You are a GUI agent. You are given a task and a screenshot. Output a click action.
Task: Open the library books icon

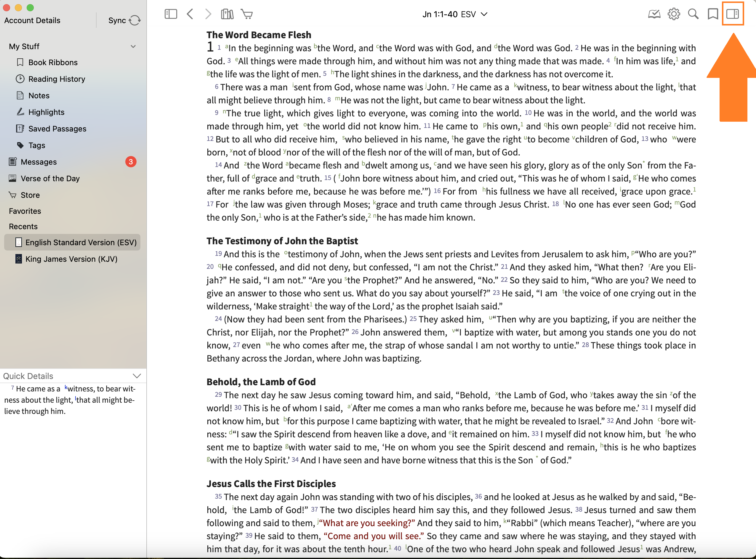pos(227,14)
